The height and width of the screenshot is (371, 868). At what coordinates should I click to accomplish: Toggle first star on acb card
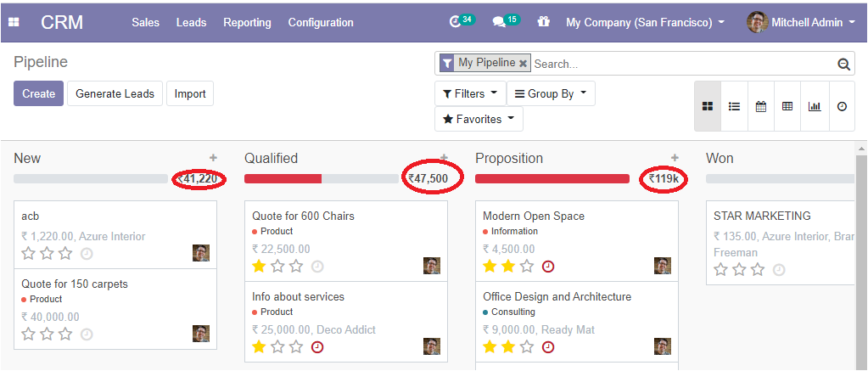28,254
